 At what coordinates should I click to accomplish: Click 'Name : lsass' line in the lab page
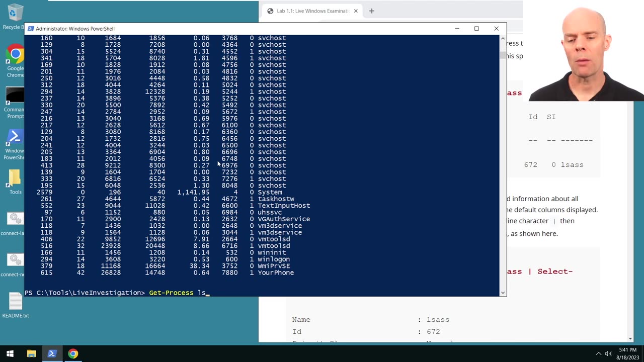371,320
